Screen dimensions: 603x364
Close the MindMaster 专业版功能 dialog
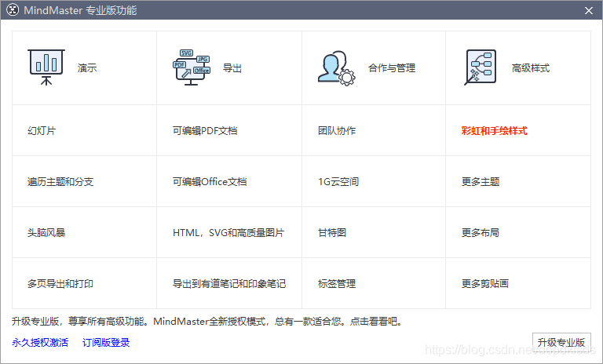point(589,10)
